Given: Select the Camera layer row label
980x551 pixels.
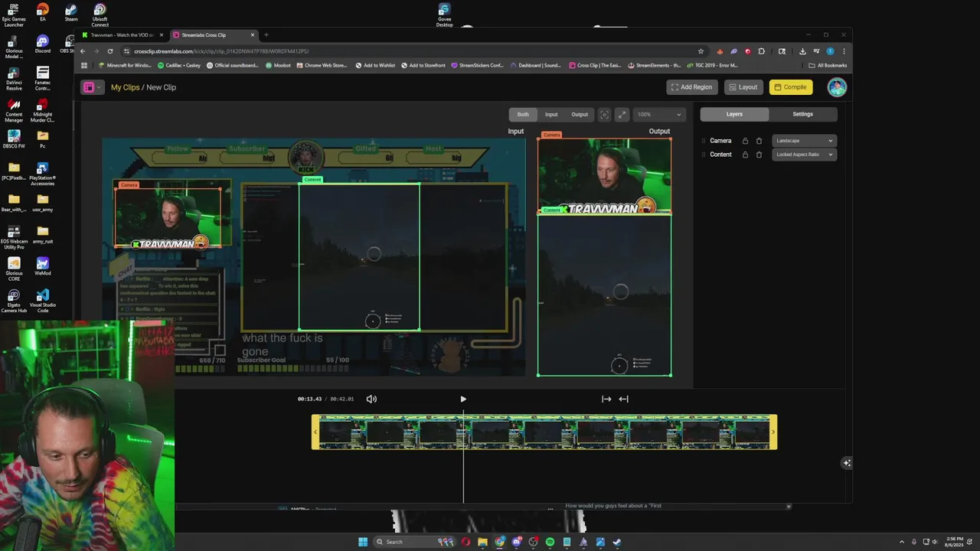Looking at the screenshot, I should click(x=720, y=141).
